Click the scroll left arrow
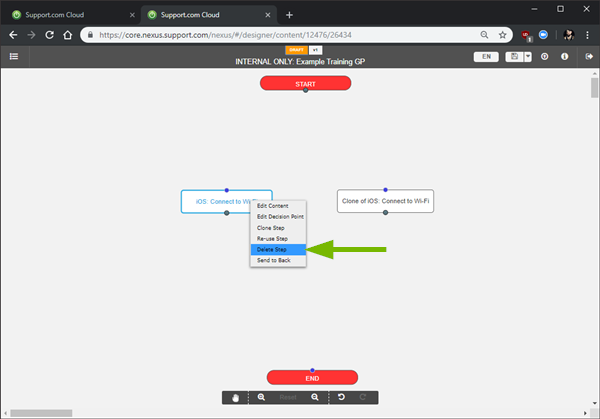The height and width of the screenshot is (419, 600). (x=5, y=413)
